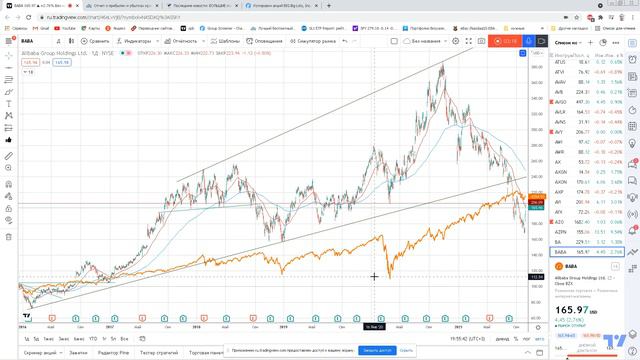Open the forecast and measurement tools

pos(9,128)
